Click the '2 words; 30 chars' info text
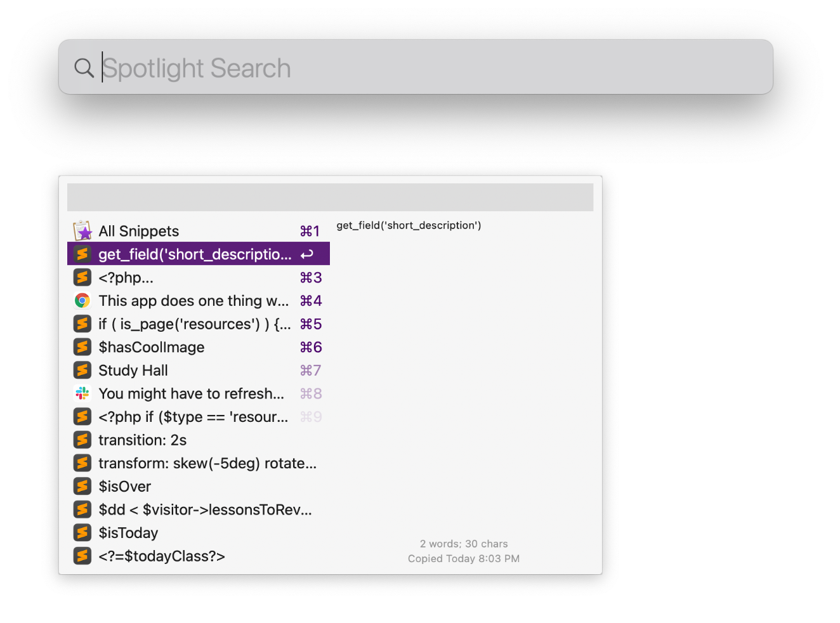The height and width of the screenshot is (623, 840). point(464,544)
